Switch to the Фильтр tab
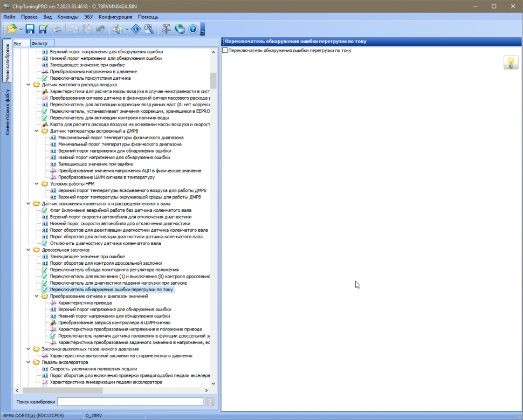Image resolution: width=523 pixels, height=420 pixels. pos(39,43)
